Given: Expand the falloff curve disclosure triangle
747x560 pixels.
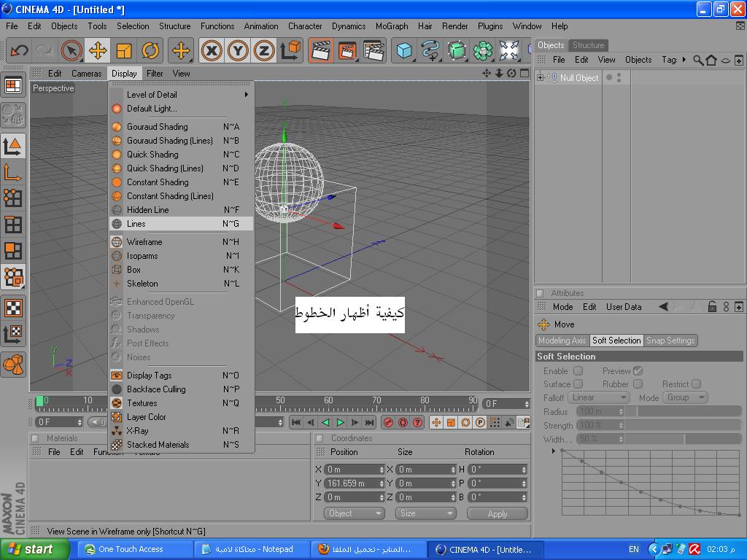Looking at the screenshot, I should [553, 451].
